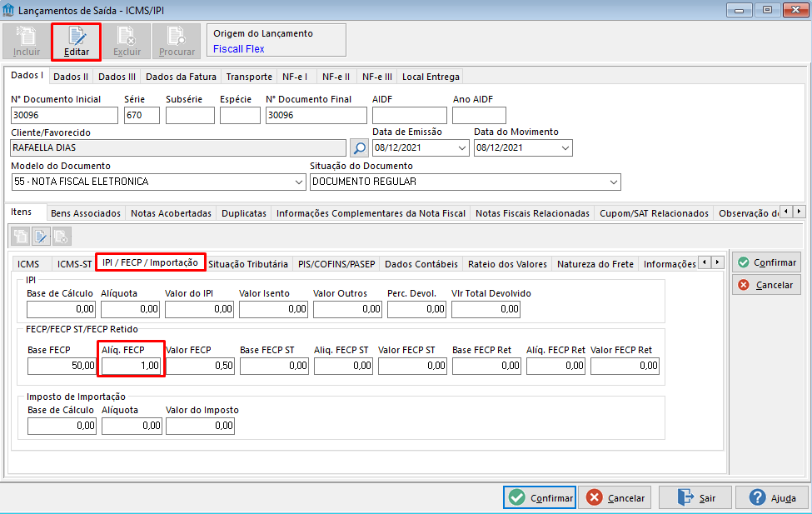Click the Série field
The image size is (812, 514).
point(142,115)
